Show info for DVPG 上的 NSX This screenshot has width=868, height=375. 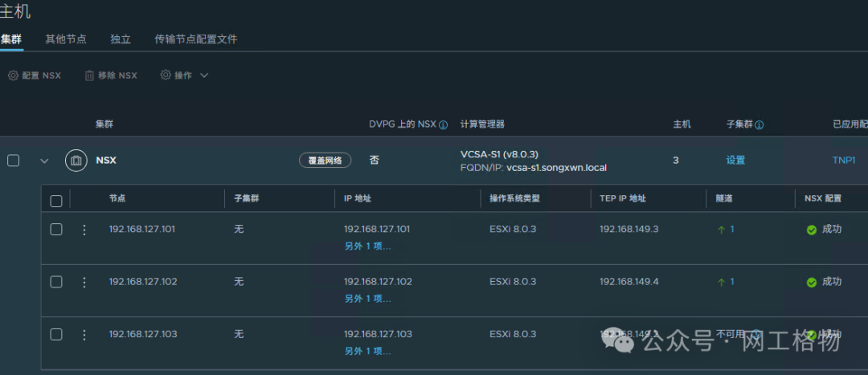443,125
